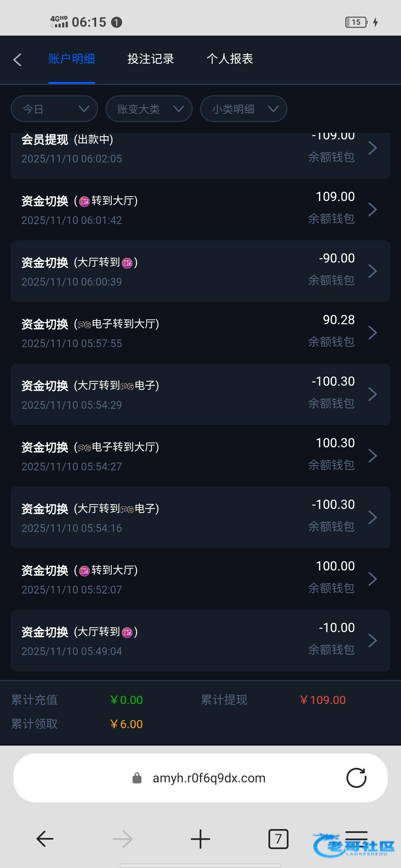Expand chevron on the -10.00 transfer
The width and height of the screenshot is (401, 868).
[x=372, y=641]
